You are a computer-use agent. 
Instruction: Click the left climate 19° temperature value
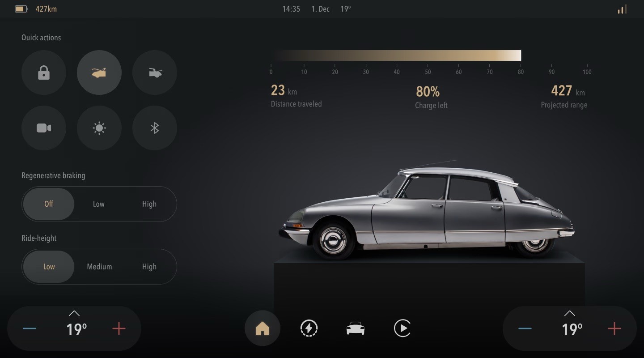(x=76, y=330)
